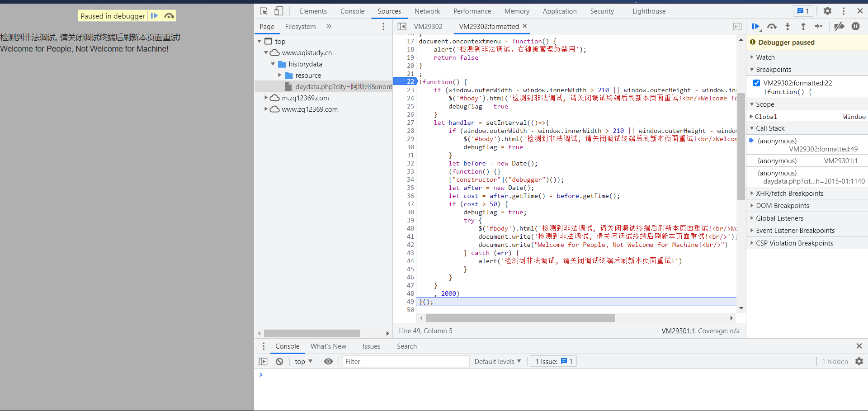This screenshot has width=868, height=411.
Task: Open DevTools settings gear
Action: point(827,11)
